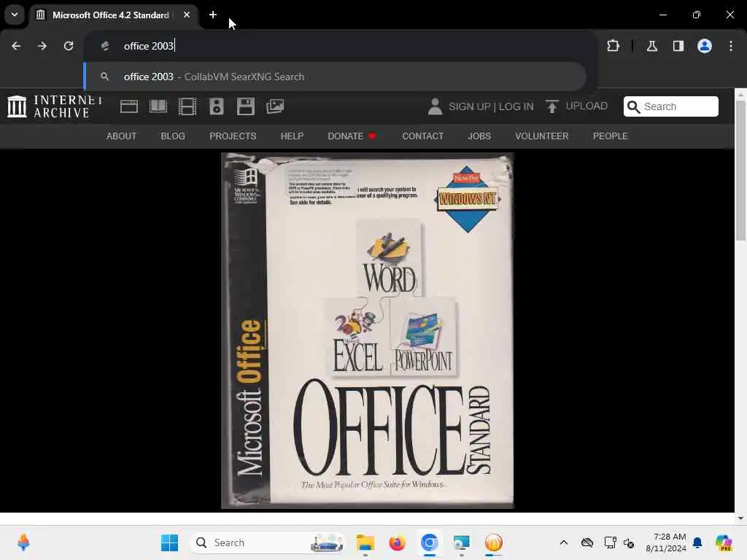Open the HELP menu item

(x=292, y=136)
